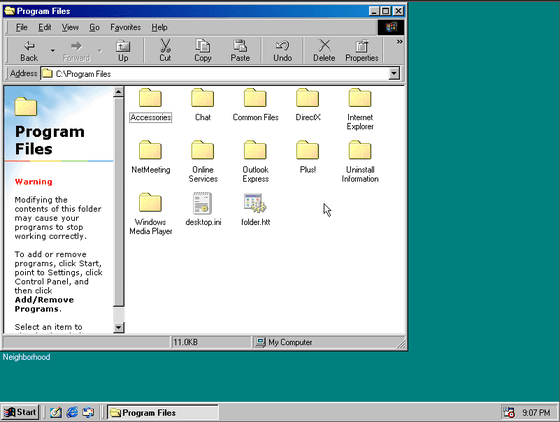
Task: Open the Go menu
Action: pyautogui.click(x=94, y=27)
